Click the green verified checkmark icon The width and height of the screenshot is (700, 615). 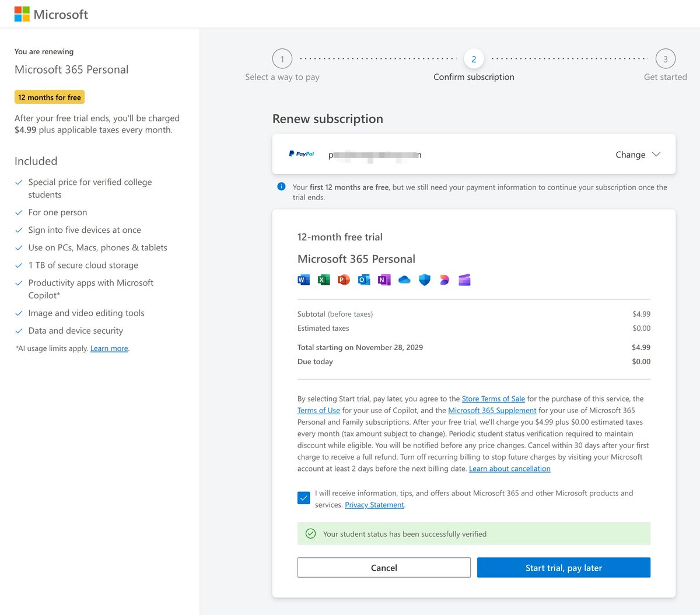coord(311,533)
